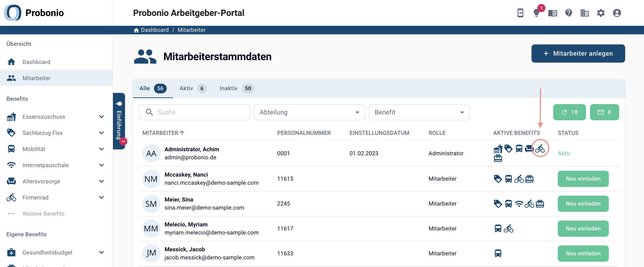644x267 pixels.
Task: Expand the Sachbezug Flex sidebar section
Action: (101, 133)
